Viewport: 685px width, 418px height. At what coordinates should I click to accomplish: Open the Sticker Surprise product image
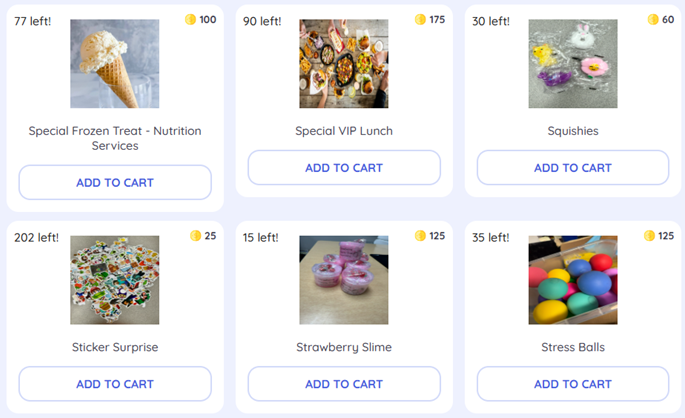pos(115,280)
